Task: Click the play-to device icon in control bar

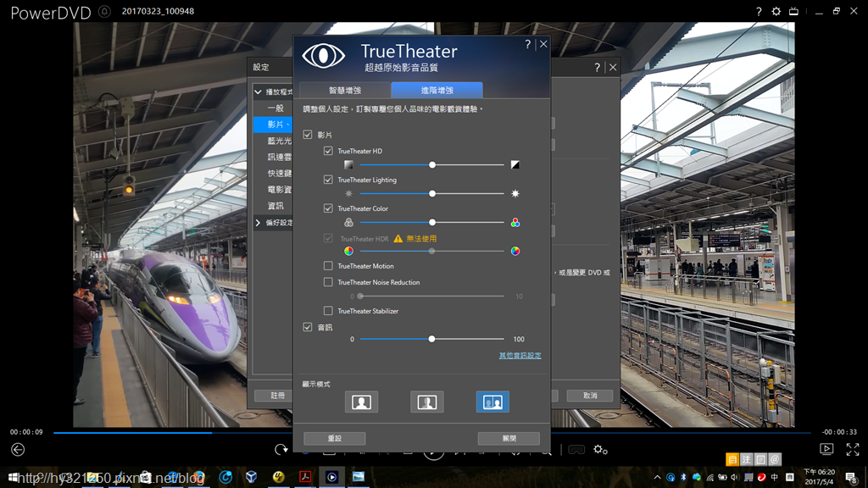Action: point(826,449)
